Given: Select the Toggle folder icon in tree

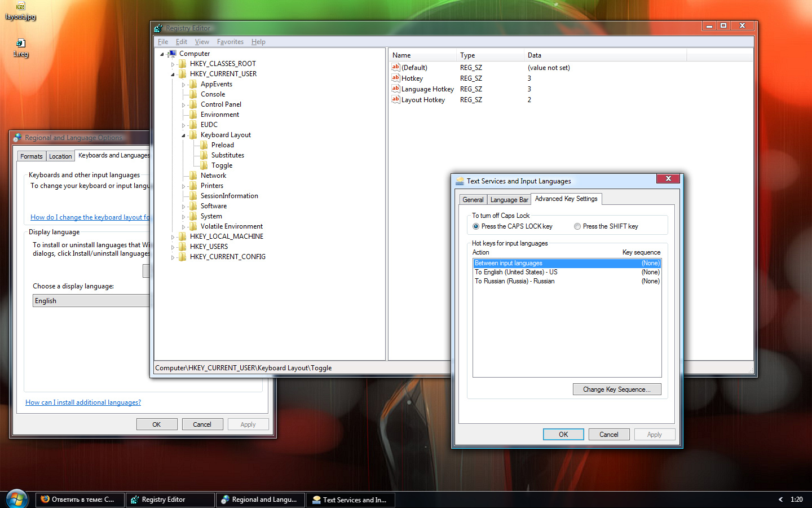Looking at the screenshot, I should pos(204,165).
